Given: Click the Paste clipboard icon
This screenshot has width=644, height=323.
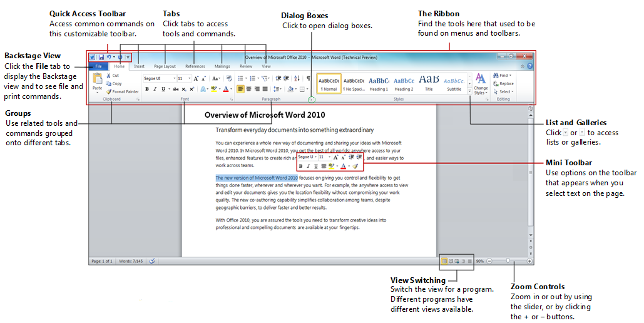Looking at the screenshot, I should 98,78.
